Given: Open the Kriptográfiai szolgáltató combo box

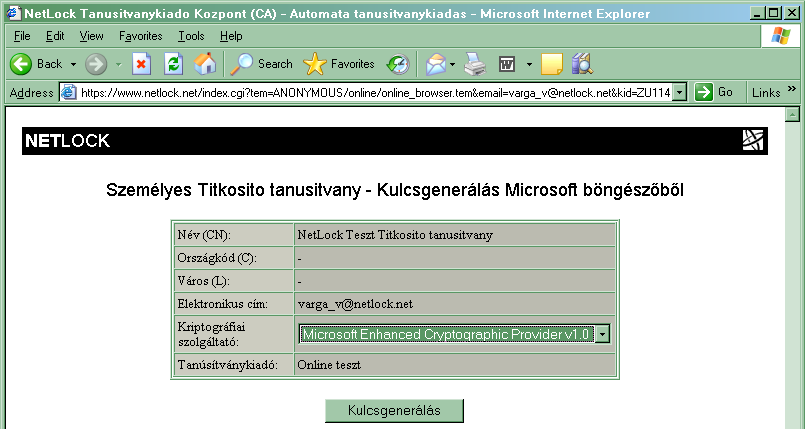Looking at the screenshot, I should click(454, 334).
